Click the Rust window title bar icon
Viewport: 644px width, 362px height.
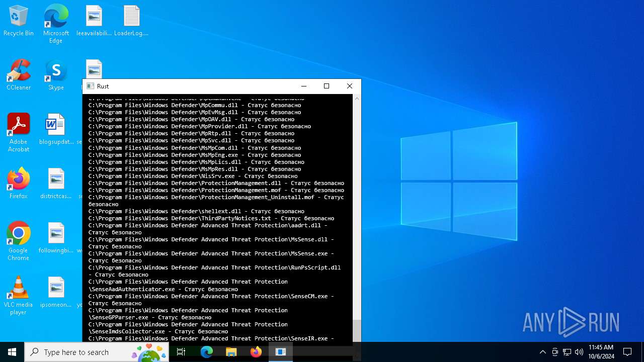point(90,86)
